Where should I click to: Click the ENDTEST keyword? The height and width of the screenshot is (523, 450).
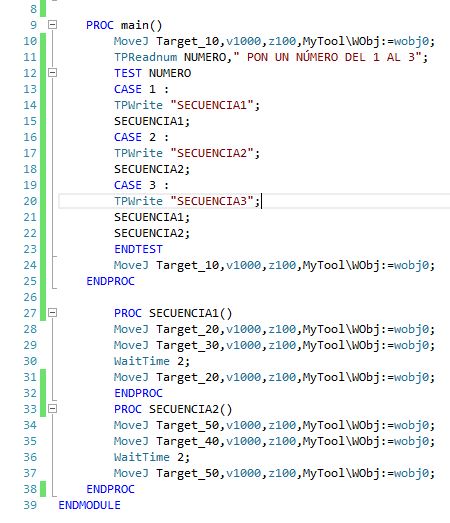click(138, 249)
